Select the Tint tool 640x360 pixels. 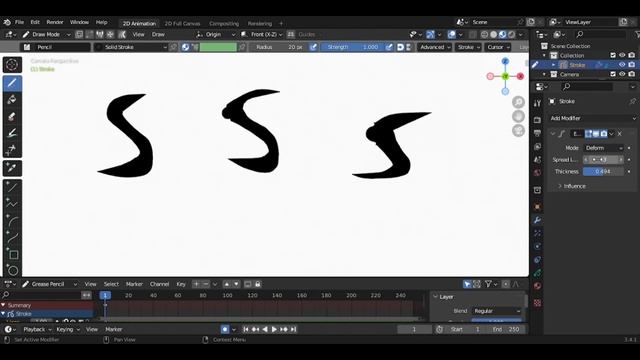(x=12, y=133)
